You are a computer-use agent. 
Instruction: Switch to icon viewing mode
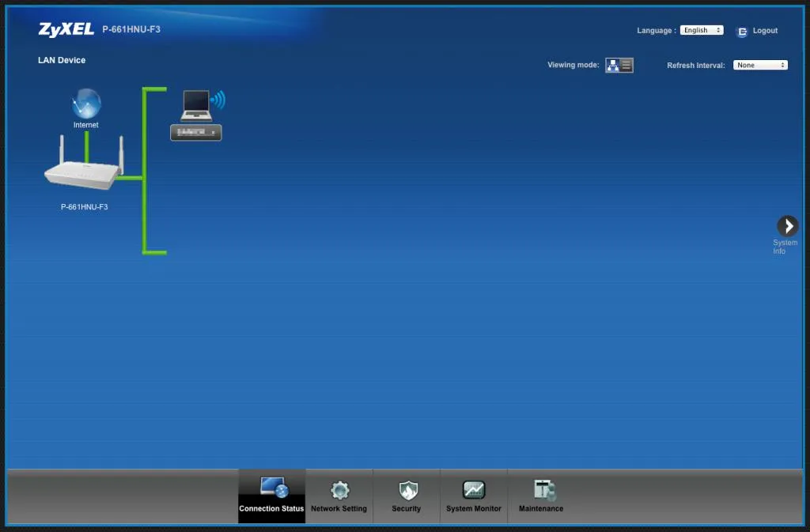613,65
